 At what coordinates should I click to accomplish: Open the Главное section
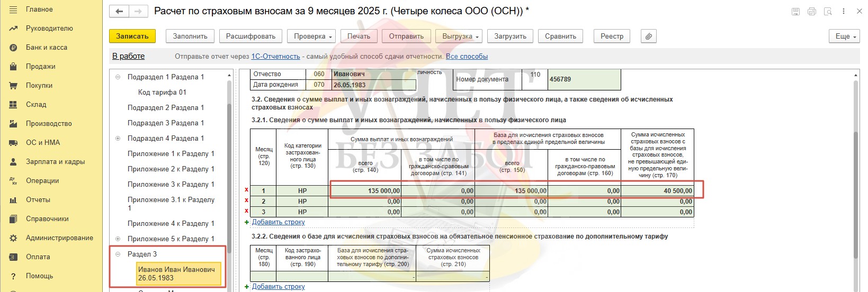[x=39, y=10]
